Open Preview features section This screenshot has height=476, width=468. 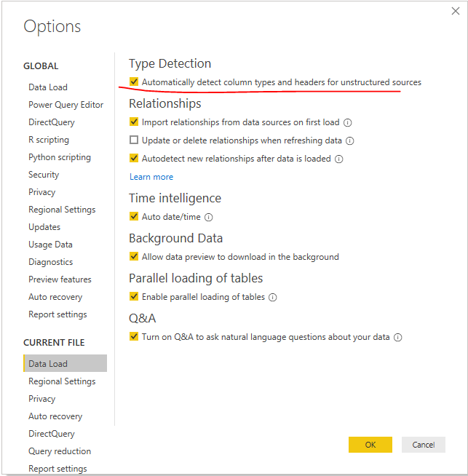[x=60, y=279]
